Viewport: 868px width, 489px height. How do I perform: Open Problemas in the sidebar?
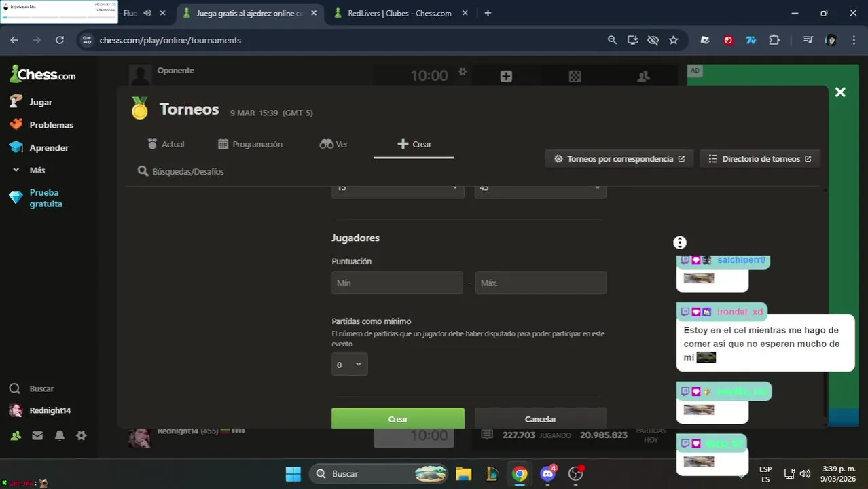[x=51, y=125]
